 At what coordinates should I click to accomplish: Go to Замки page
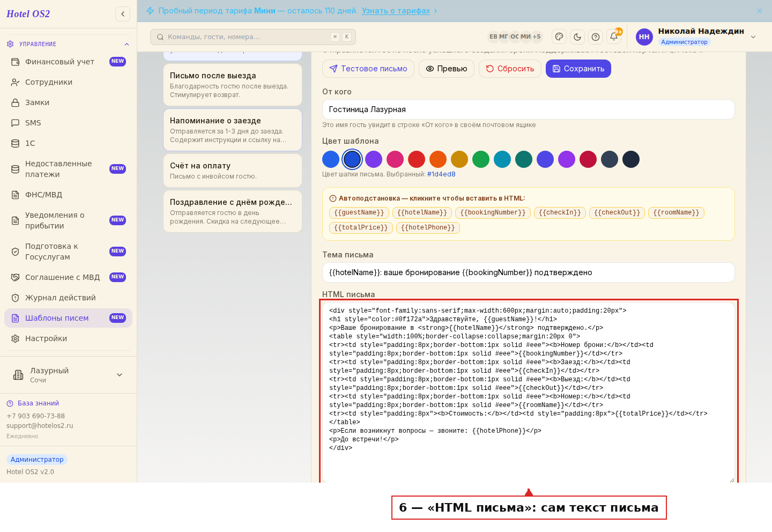click(68, 102)
